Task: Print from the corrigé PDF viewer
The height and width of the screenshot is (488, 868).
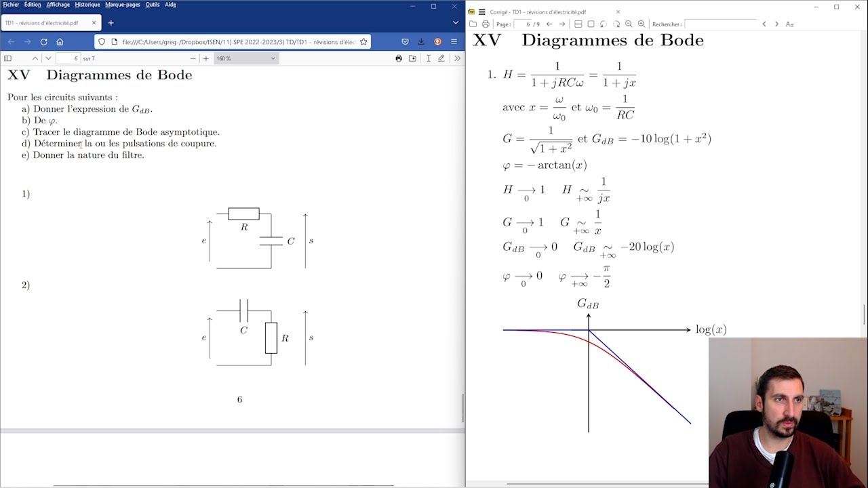Action: [486, 24]
